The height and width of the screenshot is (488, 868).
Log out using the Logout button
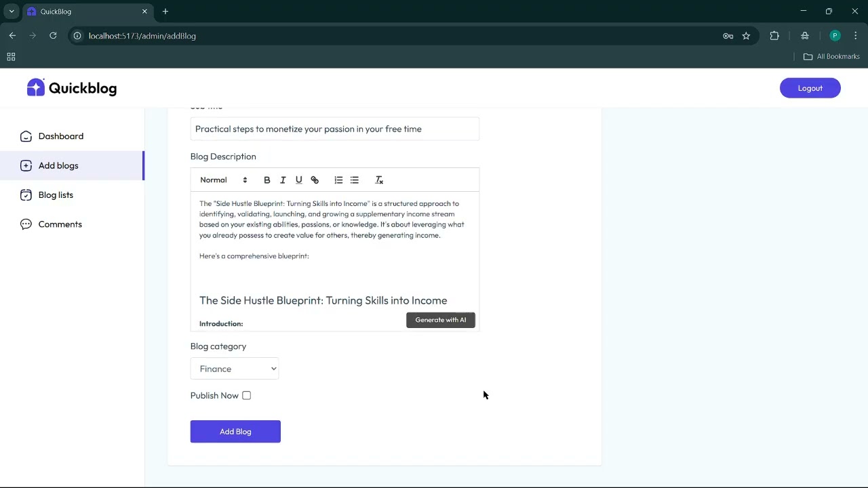pyautogui.click(x=810, y=88)
